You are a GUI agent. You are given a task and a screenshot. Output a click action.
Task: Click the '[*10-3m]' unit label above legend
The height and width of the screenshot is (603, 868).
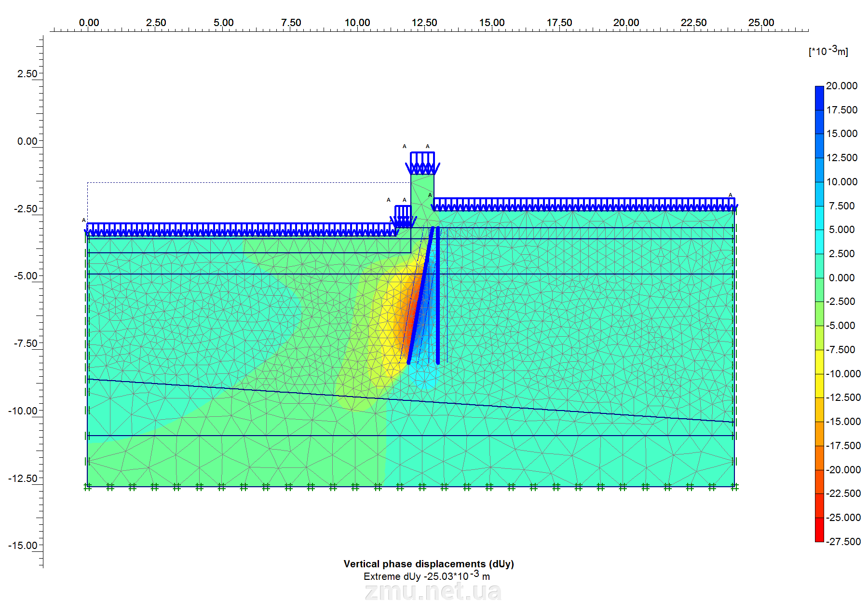click(x=828, y=51)
